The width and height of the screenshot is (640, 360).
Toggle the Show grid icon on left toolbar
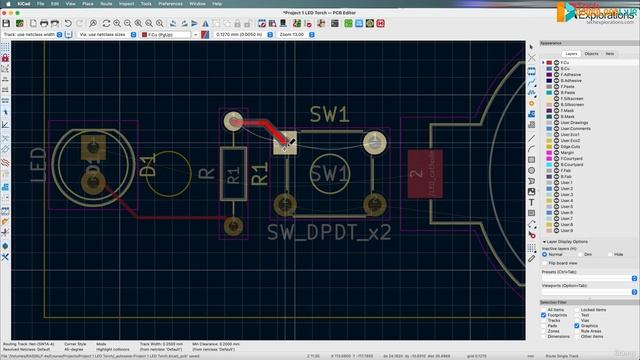(5, 47)
